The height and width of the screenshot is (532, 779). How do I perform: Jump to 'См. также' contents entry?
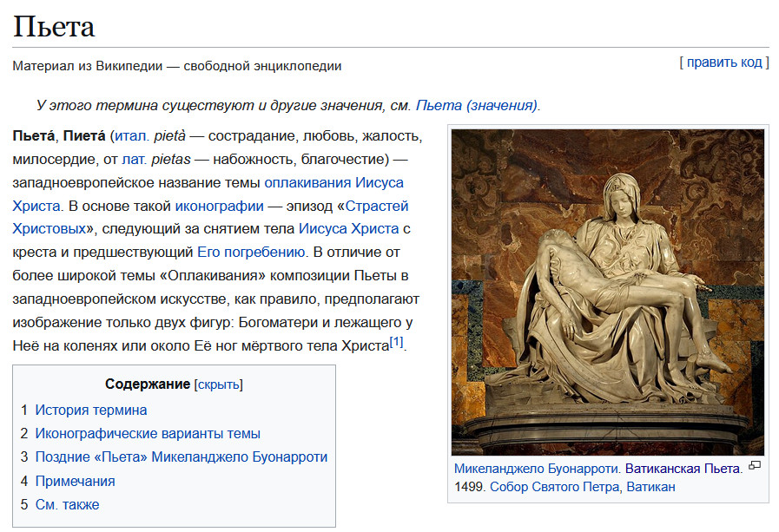[x=67, y=504]
